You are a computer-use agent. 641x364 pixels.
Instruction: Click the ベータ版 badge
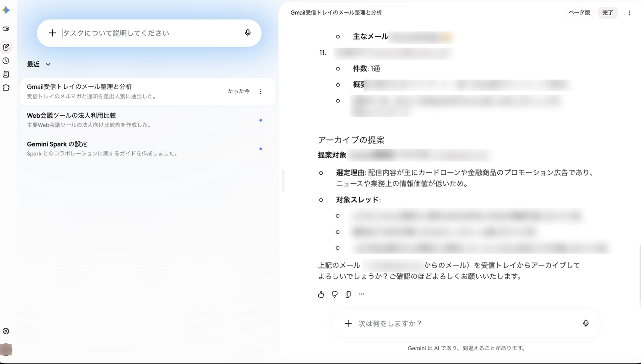(579, 13)
